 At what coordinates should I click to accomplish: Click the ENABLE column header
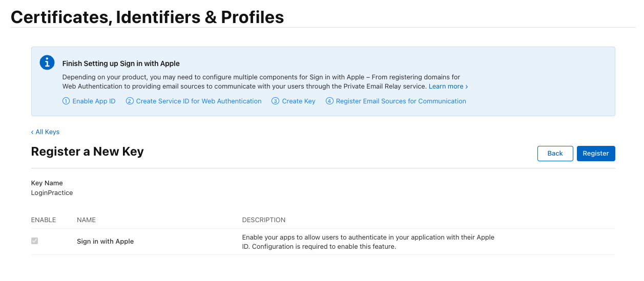[x=44, y=220]
